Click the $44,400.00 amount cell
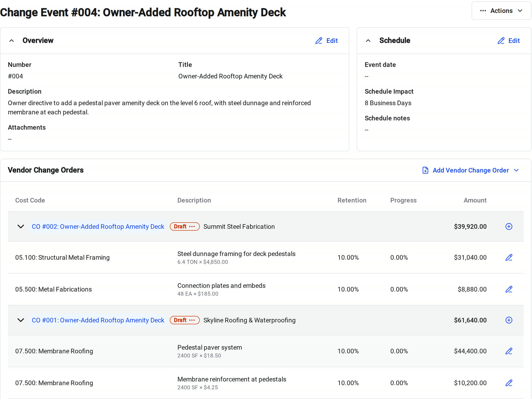 point(470,351)
